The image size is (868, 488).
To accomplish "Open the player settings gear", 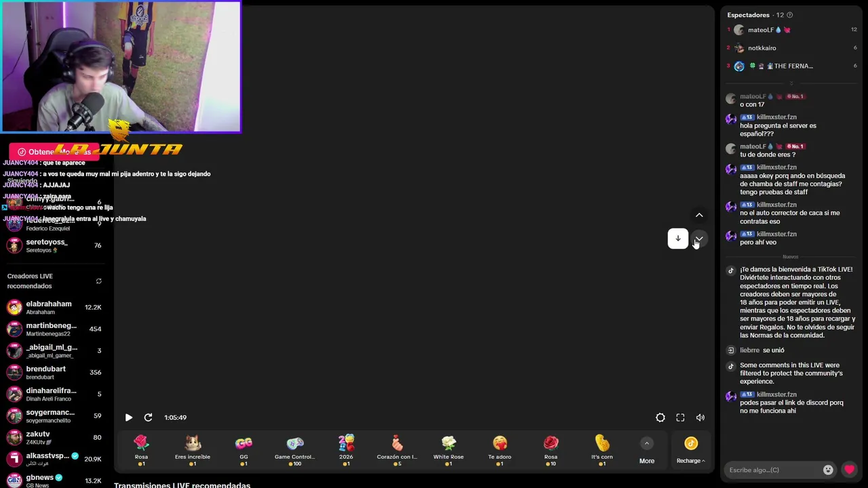I will point(660,418).
